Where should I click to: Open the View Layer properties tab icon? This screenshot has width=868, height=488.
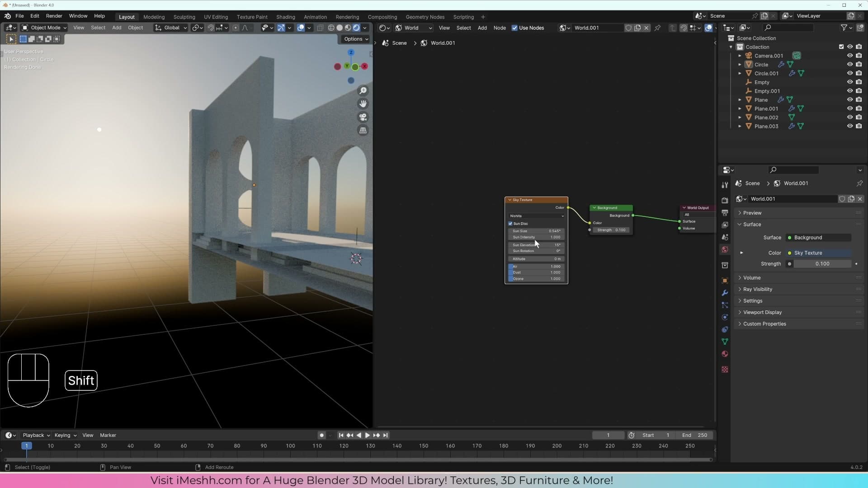[x=725, y=225]
